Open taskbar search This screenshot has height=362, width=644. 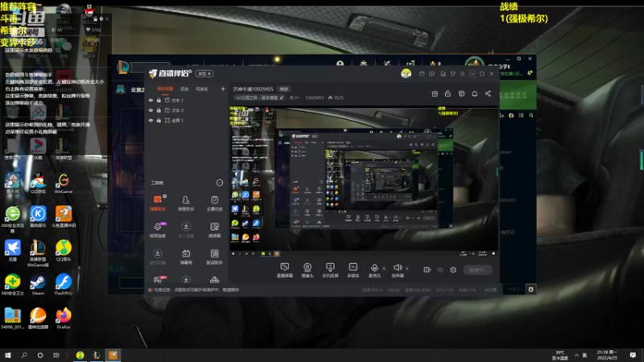[24, 355]
